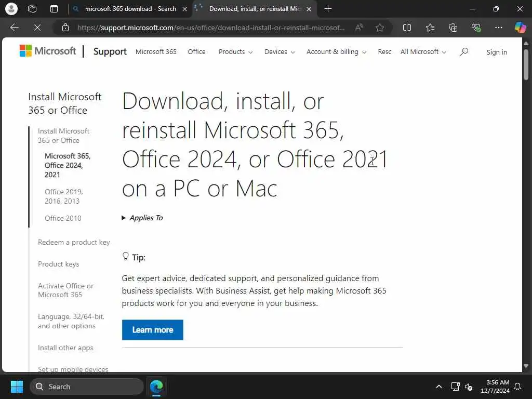The height and width of the screenshot is (399, 532).
Task: Open a new tab with plus icon
Action: click(x=328, y=9)
